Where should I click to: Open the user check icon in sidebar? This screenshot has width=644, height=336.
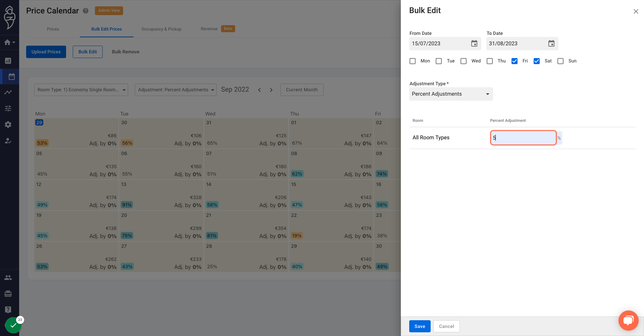pos(8,141)
